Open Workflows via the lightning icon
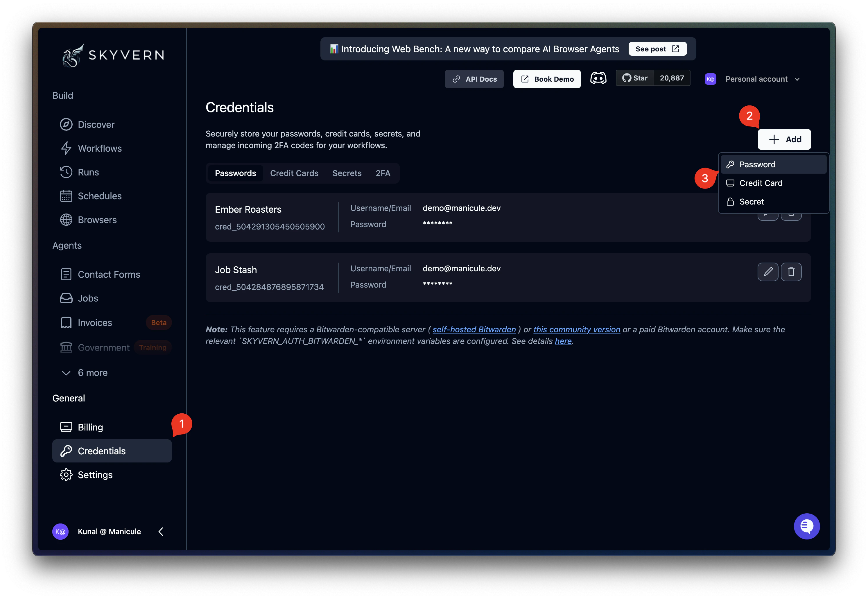The height and width of the screenshot is (599, 868). tap(67, 148)
